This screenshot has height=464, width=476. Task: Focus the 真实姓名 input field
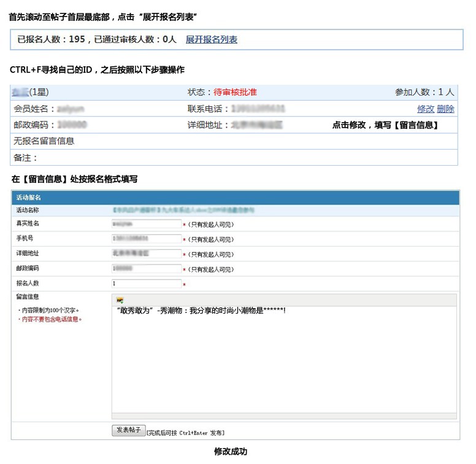[x=147, y=224]
